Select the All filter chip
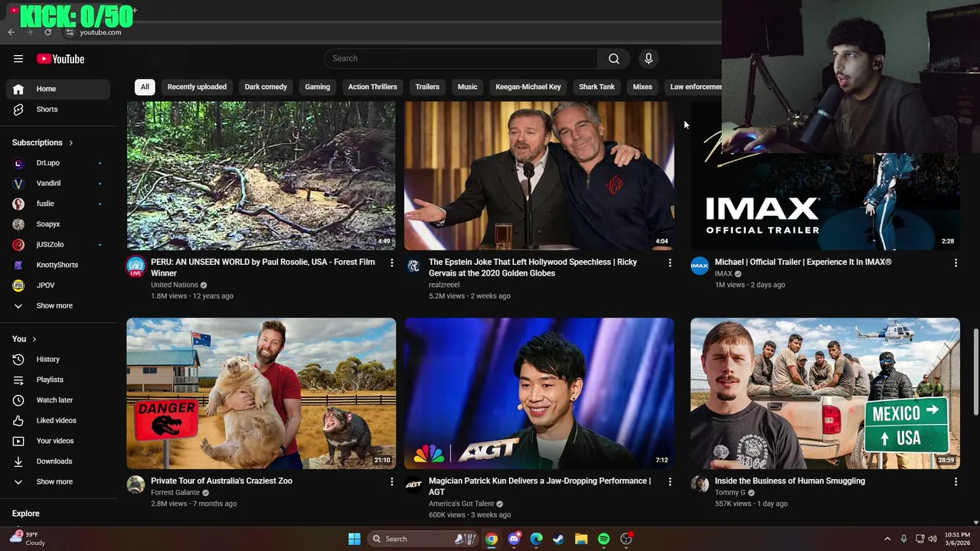The height and width of the screenshot is (551, 980). tap(145, 87)
